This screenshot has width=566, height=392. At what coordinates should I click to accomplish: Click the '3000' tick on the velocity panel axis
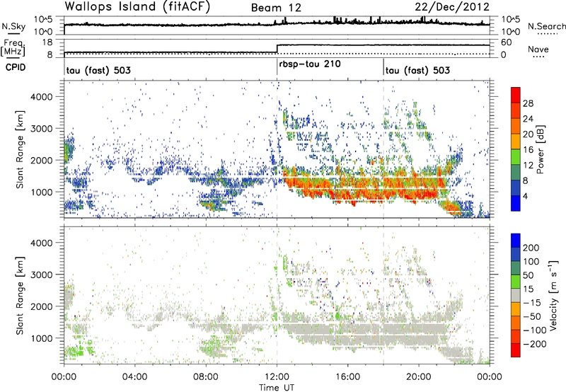click(x=41, y=275)
